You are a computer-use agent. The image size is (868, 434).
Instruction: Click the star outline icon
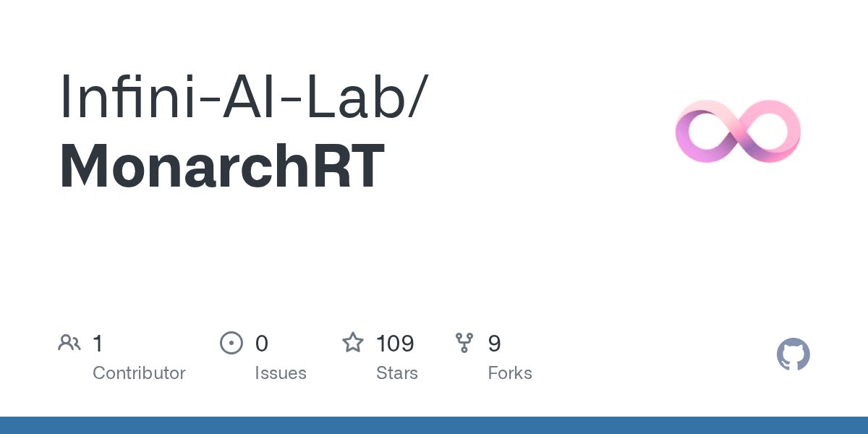(353, 343)
